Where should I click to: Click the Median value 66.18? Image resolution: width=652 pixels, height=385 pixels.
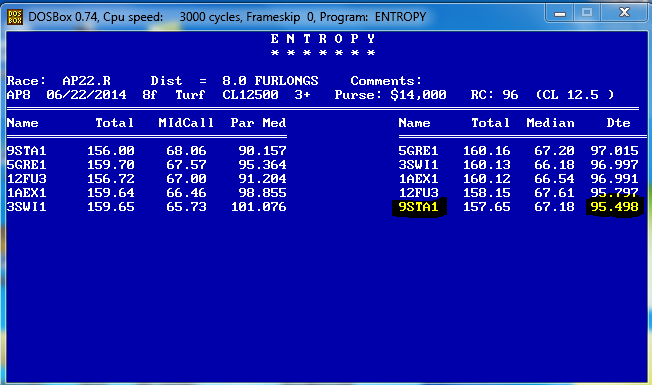(x=554, y=165)
